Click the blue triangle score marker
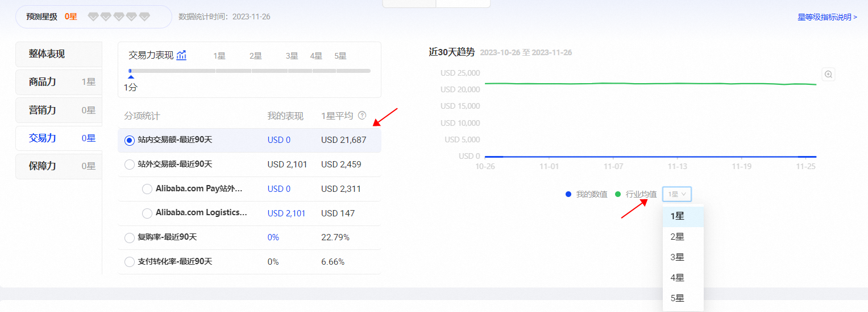The image size is (868, 312). click(131, 76)
